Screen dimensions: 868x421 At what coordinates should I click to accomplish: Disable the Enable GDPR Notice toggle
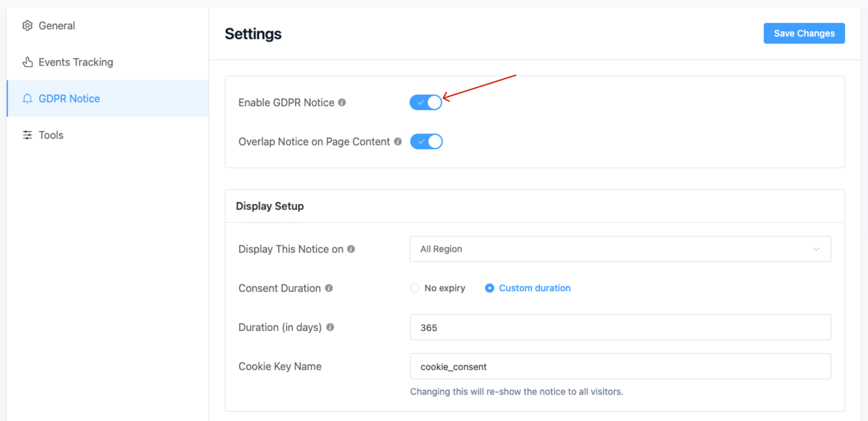426,102
